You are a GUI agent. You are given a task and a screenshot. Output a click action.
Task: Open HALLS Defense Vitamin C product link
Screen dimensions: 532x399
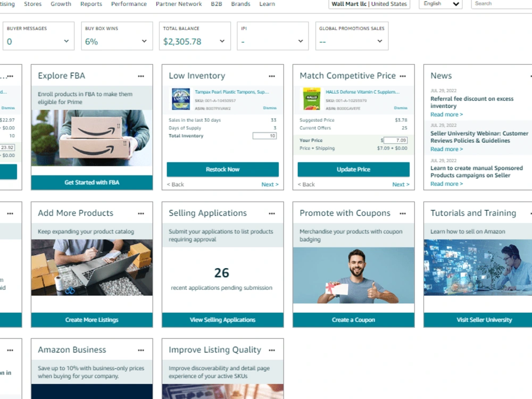[x=362, y=92]
